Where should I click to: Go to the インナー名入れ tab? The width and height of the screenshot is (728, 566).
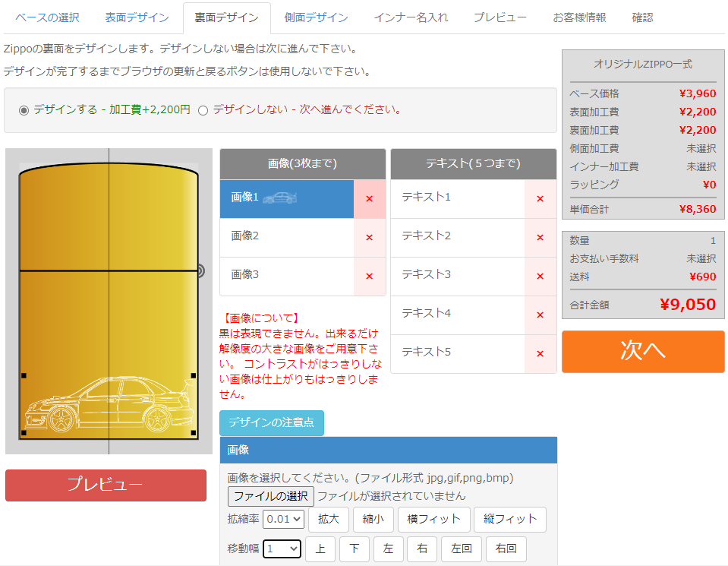point(411,17)
